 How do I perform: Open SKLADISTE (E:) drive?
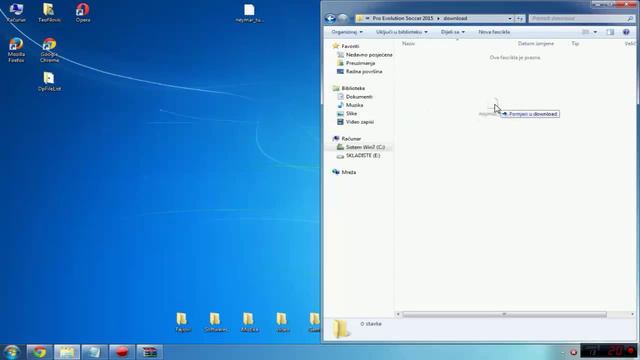363,156
